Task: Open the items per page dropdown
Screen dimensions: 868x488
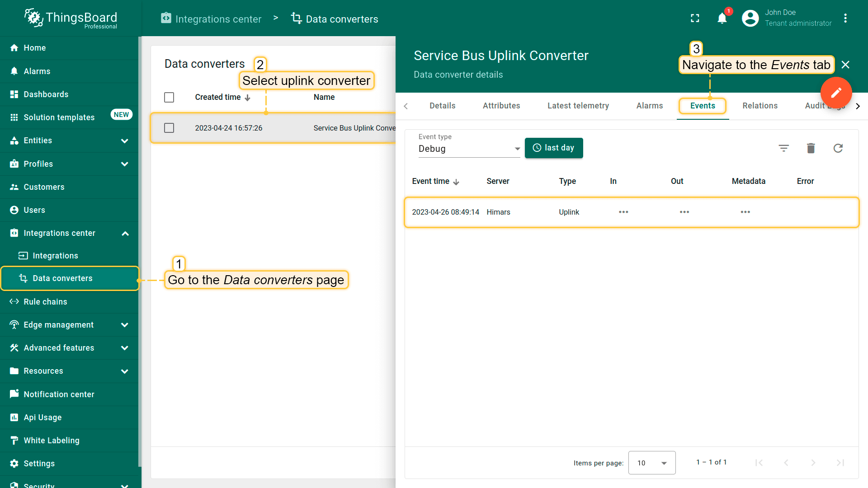Action: pos(651,463)
